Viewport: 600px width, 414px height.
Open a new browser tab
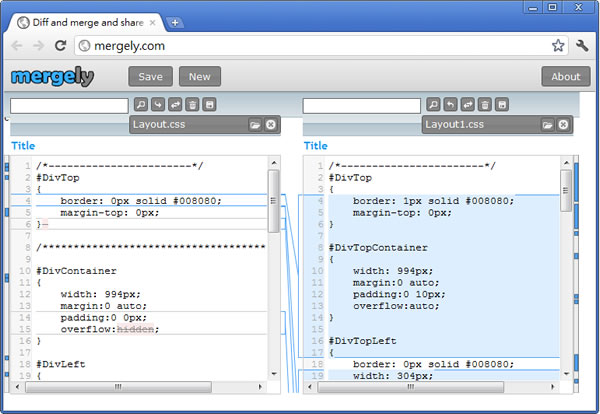[175, 22]
